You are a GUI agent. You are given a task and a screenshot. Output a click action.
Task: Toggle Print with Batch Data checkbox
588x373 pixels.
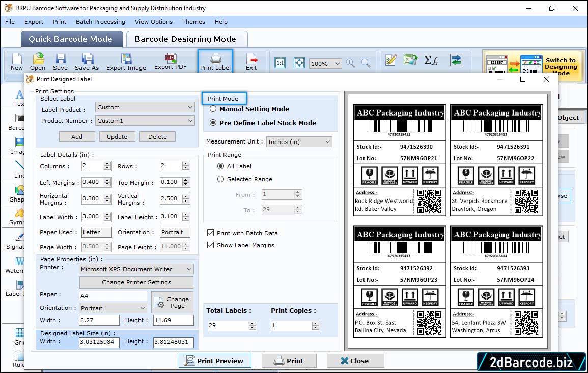point(210,233)
